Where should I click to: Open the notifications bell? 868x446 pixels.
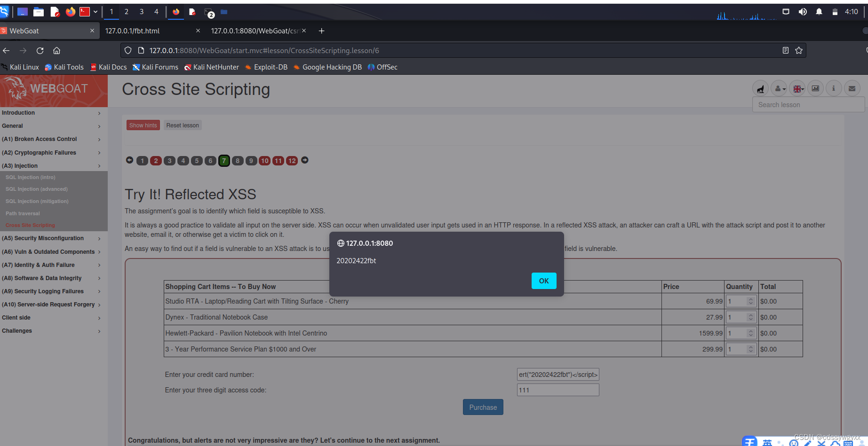coord(819,12)
